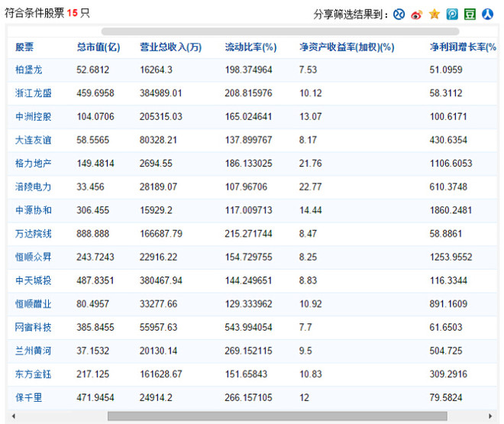Select revenue value 205315.03
This screenshot has height=424, width=504.
(161, 117)
